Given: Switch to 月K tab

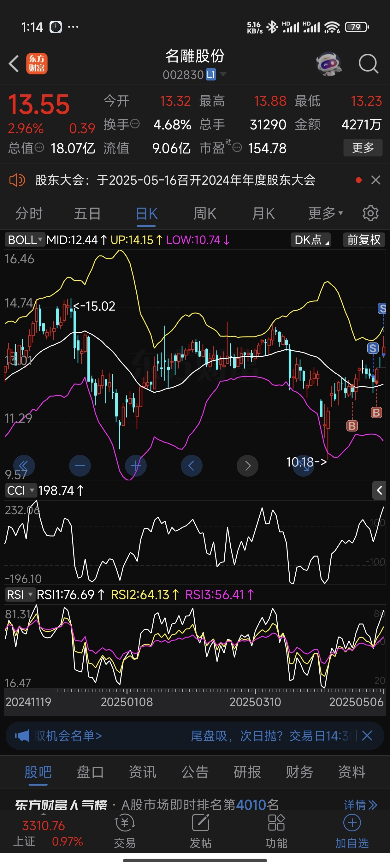Looking at the screenshot, I should coord(263,213).
